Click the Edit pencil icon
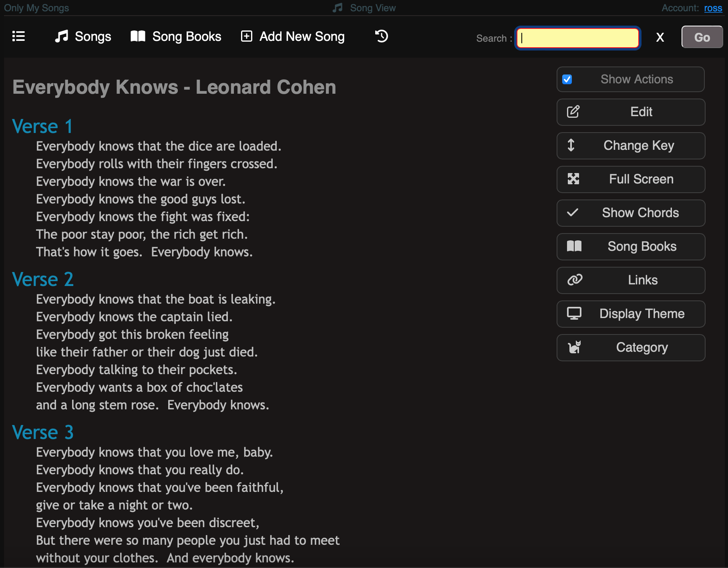 pyautogui.click(x=573, y=112)
